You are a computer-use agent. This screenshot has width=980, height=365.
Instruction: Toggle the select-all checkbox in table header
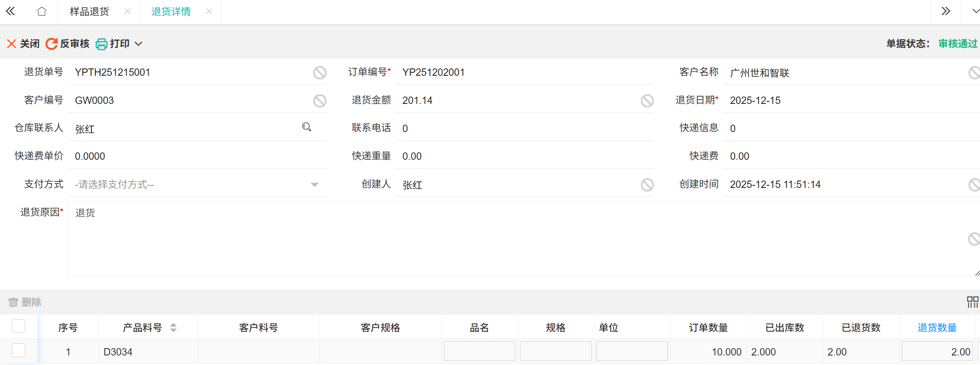18,326
